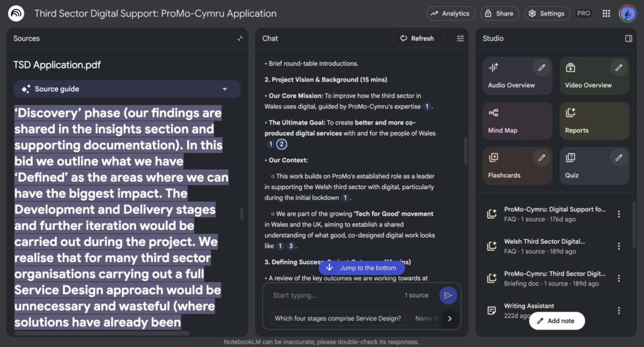Open the Google apps grid icon
The height and width of the screenshot is (347, 644).
[x=606, y=13]
